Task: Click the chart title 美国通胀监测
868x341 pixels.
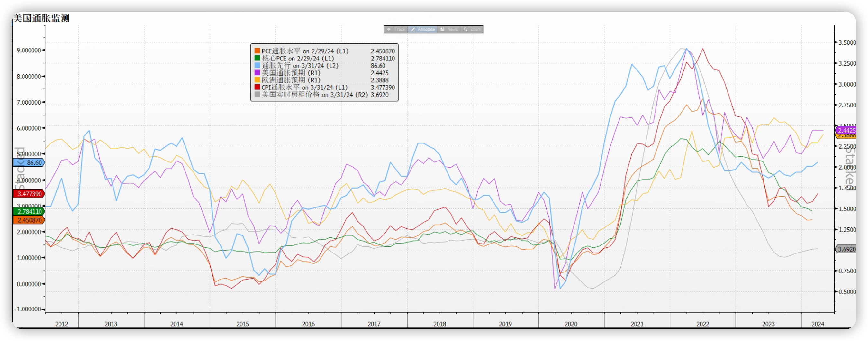Action: tap(41, 18)
